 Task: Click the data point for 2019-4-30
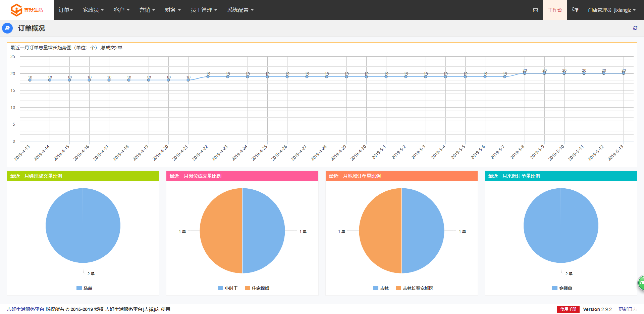[366, 77]
